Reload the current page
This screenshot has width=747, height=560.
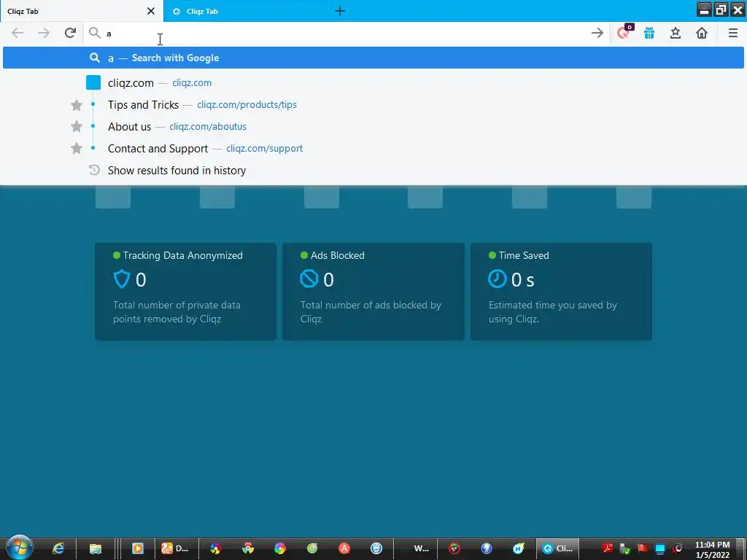(x=70, y=33)
